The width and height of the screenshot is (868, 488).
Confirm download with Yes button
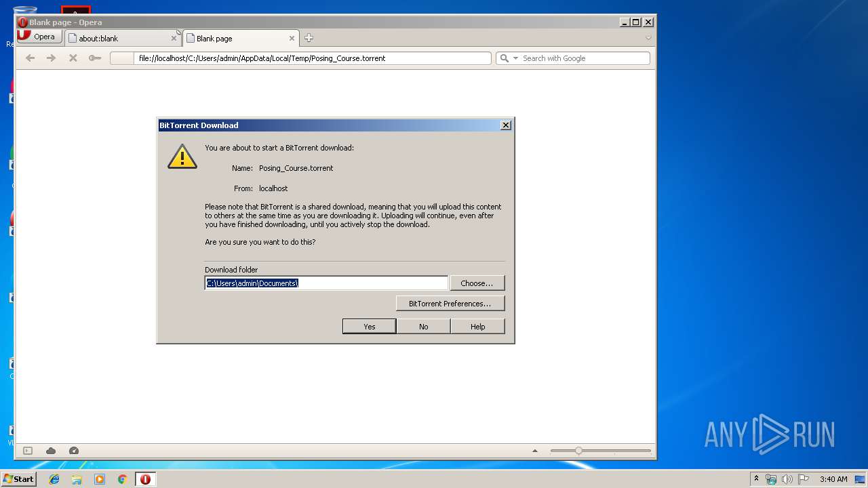click(370, 327)
